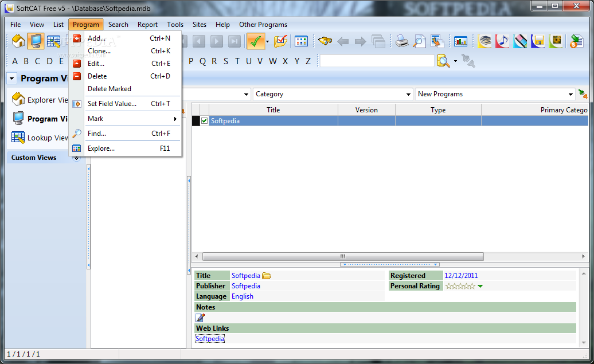Click the grayed forward arrow icon

click(x=360, y=41)
